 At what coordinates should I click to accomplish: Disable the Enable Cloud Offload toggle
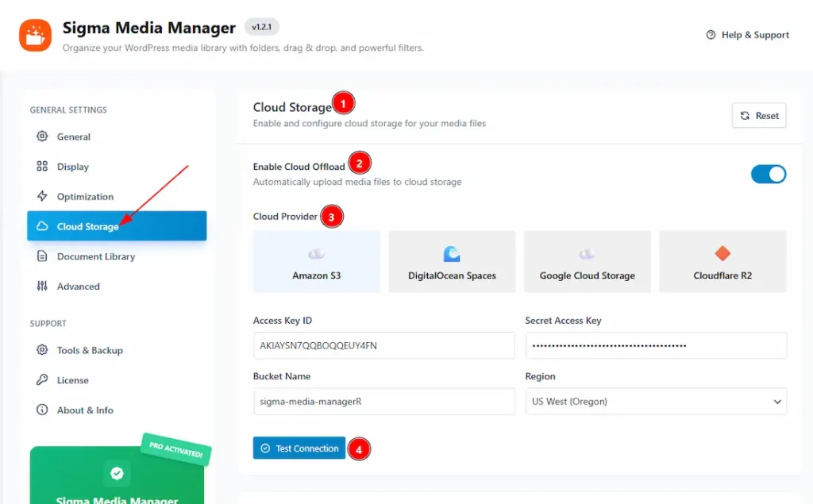point(768,173)
